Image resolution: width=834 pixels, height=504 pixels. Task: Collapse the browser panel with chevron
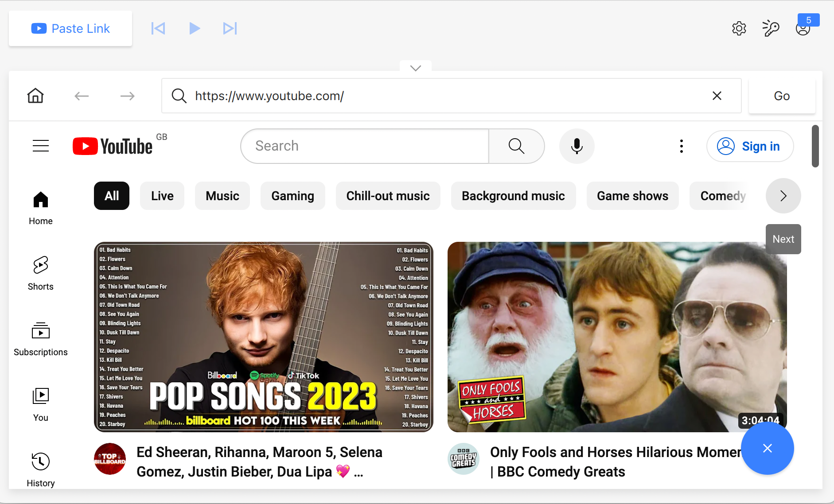pyautogui.click(x=416, y=68)
